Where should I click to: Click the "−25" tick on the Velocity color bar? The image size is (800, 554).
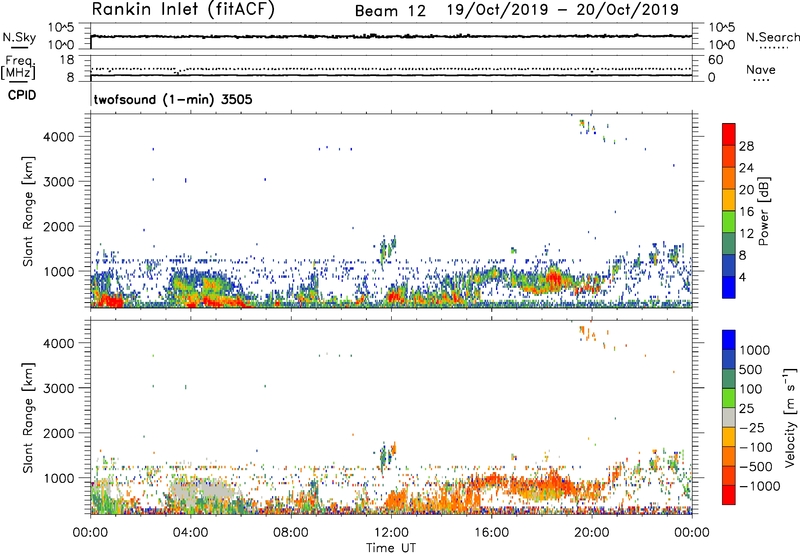tap(751, 427)
